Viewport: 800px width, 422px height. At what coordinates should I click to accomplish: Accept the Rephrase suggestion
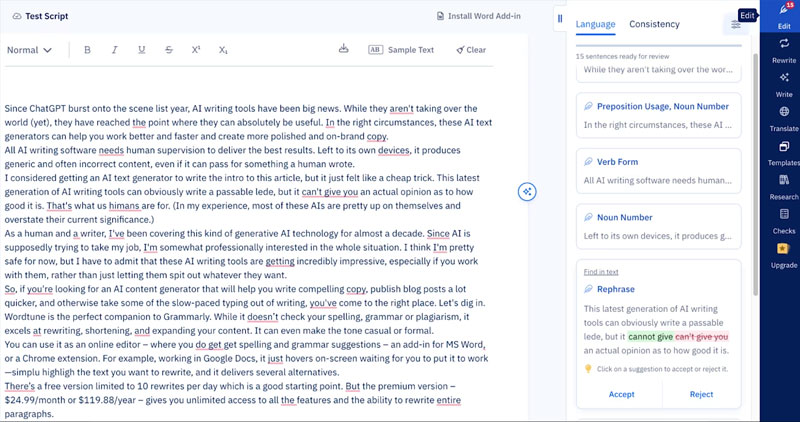coord(621,394)
